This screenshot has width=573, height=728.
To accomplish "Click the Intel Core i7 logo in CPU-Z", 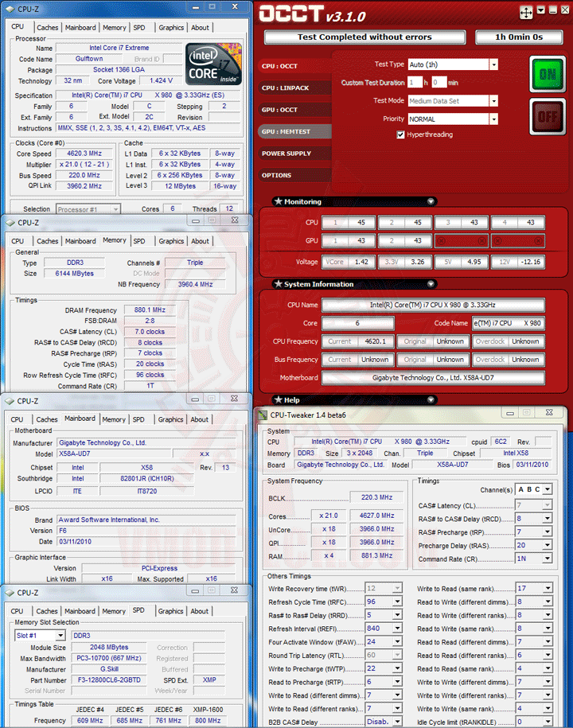I will pos(213,64).
